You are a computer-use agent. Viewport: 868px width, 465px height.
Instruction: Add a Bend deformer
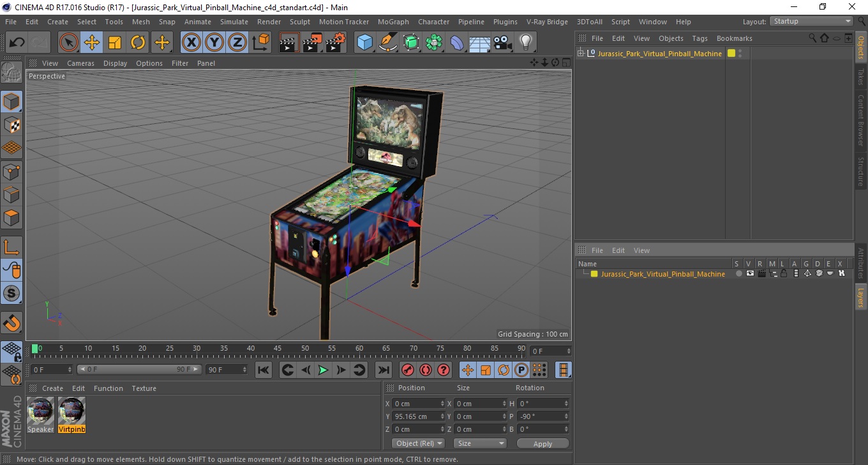(x=457, y=43)
